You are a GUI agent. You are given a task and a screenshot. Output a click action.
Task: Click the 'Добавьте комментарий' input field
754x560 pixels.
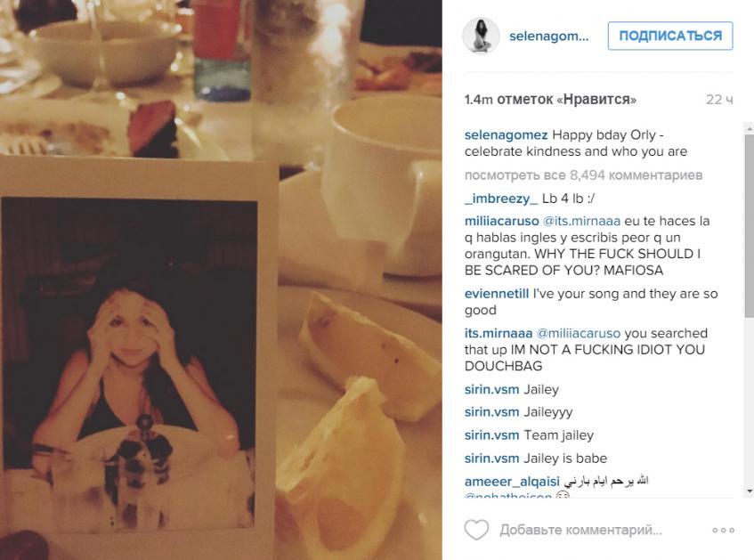pyautogui.click(x=580, y=530)
